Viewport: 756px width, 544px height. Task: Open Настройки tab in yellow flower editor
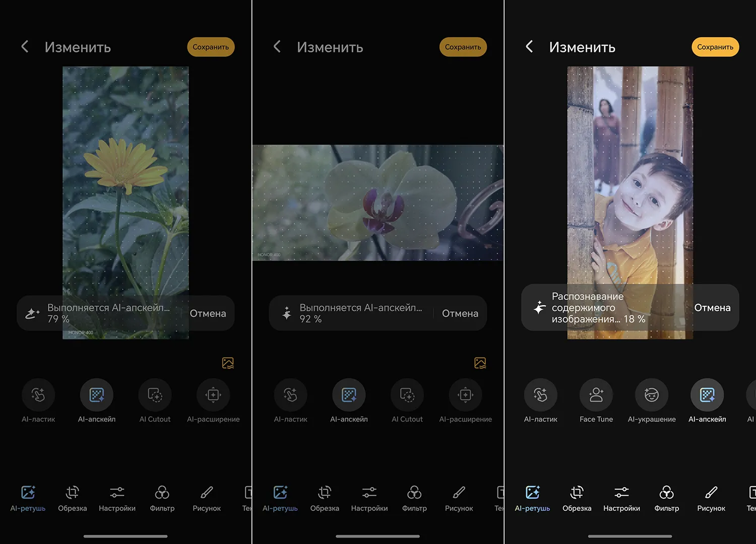pos(117,498)
